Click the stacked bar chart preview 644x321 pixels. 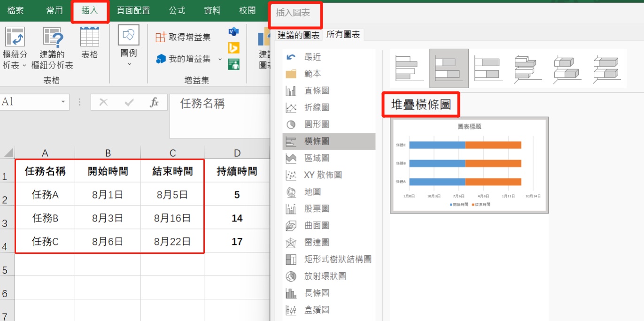[468, 165]
